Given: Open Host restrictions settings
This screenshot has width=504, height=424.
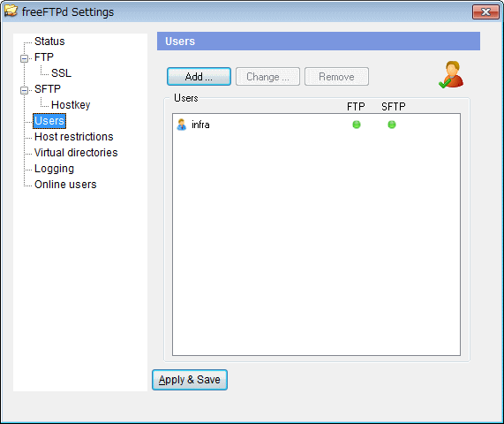Looking at the screenshot, I should click(74, 137).
